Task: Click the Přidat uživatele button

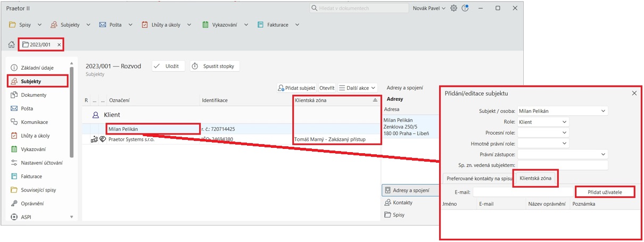Action: [605, 191]
